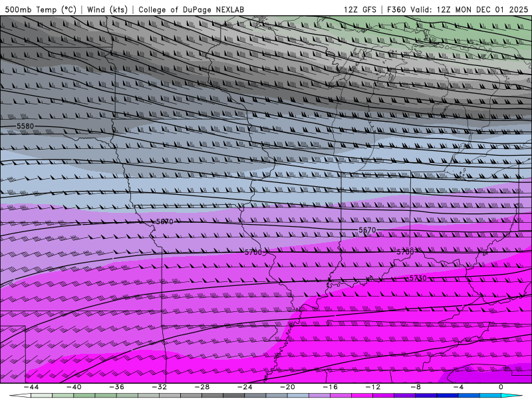The image size is (532, 399).
Task: Click 'MON DEC 01 2025' valid date
Action: pyautogui.click(x=492, y=9)
